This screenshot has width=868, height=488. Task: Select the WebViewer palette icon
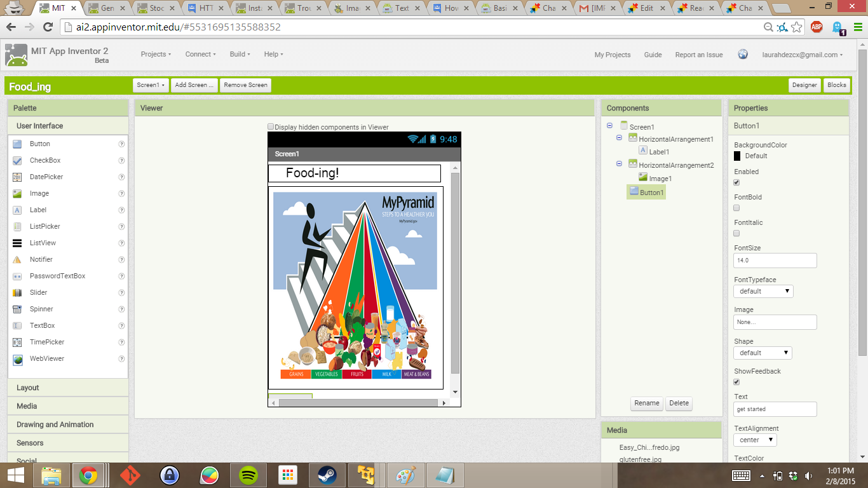click(x=17, y=359)
